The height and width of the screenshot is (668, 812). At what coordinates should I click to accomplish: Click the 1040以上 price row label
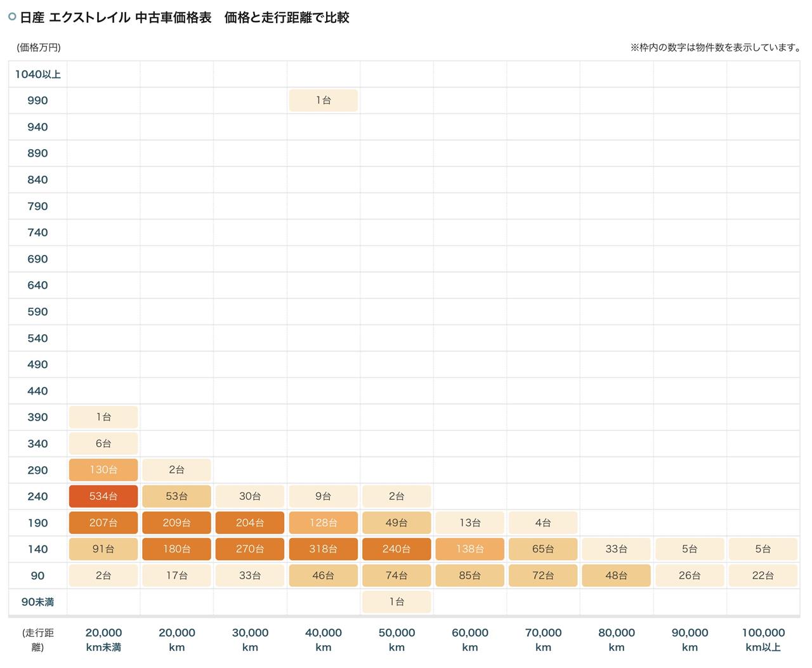(37, 74)
